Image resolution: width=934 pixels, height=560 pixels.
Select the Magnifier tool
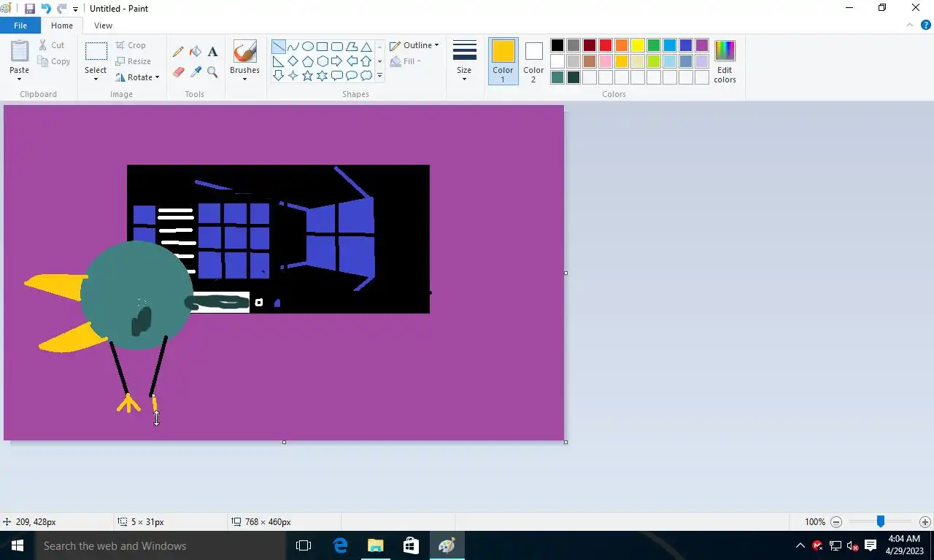[212, 72]
